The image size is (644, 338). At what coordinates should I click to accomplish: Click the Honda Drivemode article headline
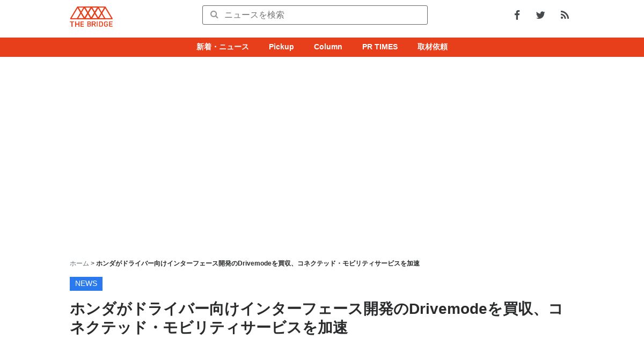317,318
